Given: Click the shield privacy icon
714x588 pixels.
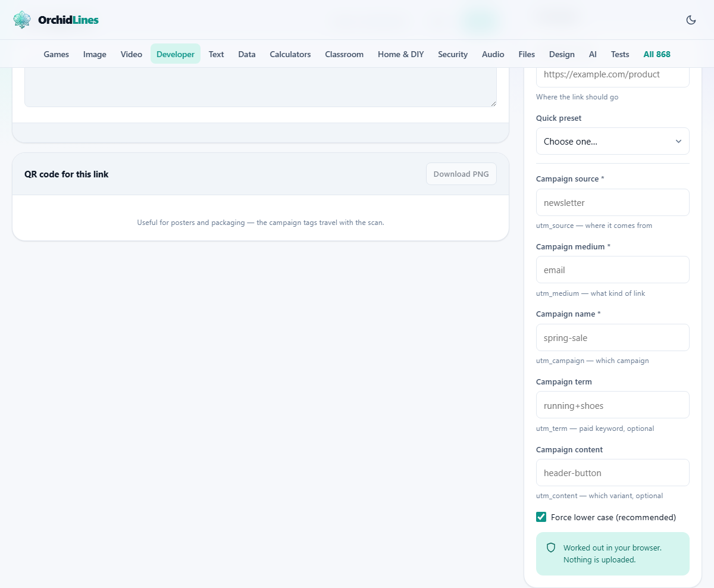Looking at the screenshot, I should tap(551, 548).
